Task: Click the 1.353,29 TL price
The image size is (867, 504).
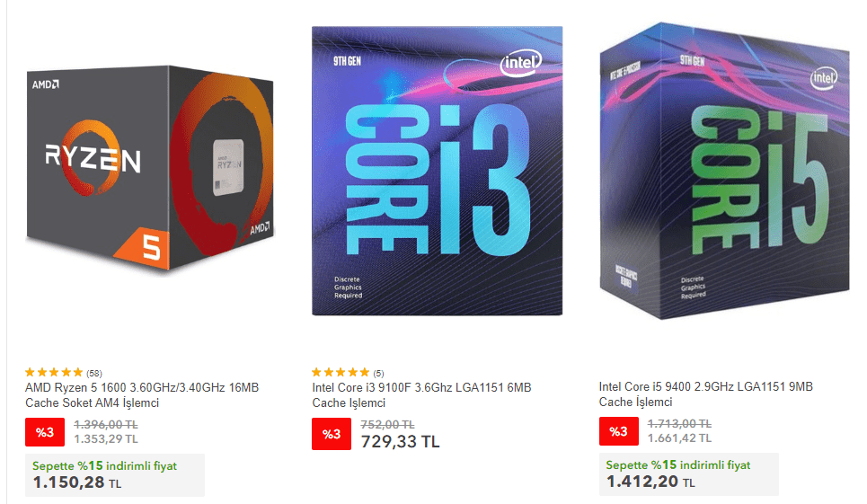Action: pos(106,439)
